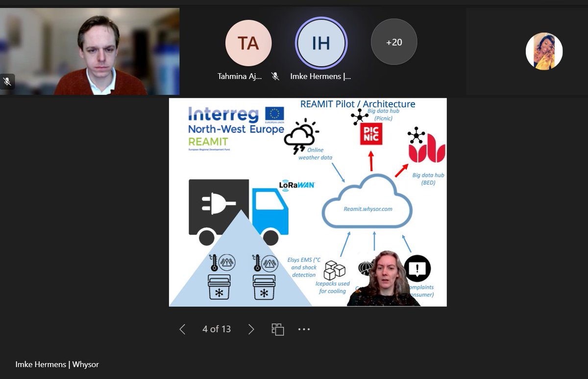
Task: Click 'Elsys EMS' shock detection label
Action: click(x=303, y=268)
